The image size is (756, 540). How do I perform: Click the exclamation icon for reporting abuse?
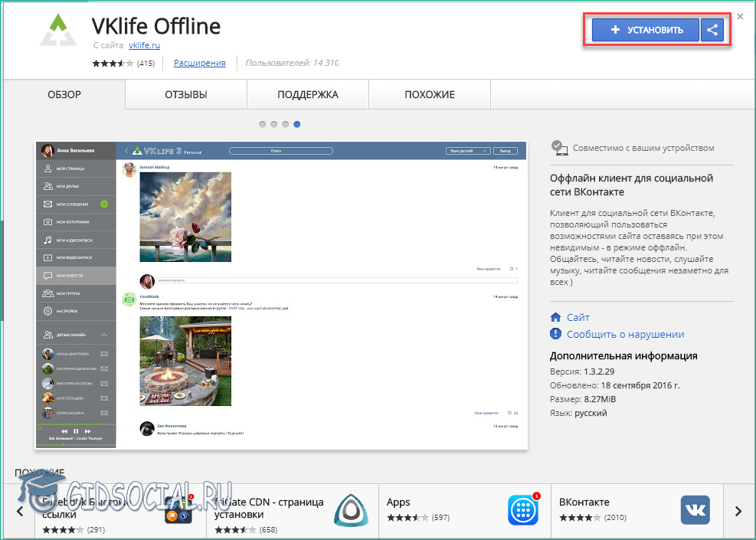click(x=556, y=334)
